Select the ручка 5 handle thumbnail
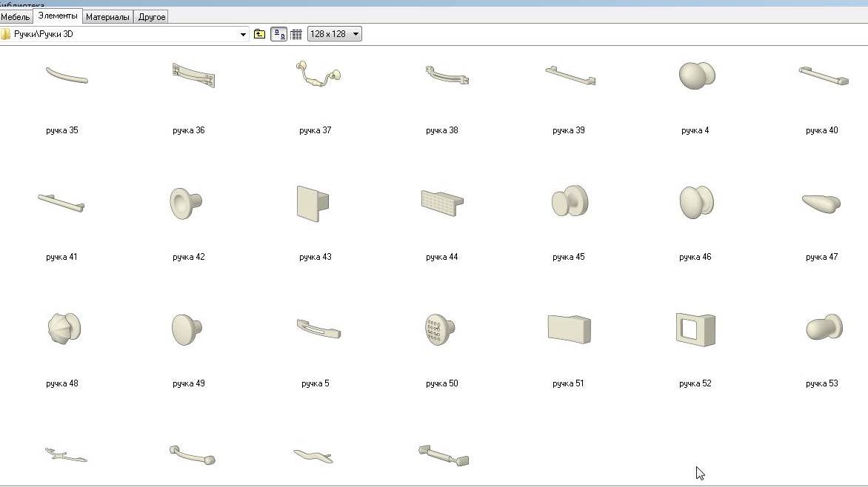Viewport: 868px width, 487px height. click(x=319, y=329)
